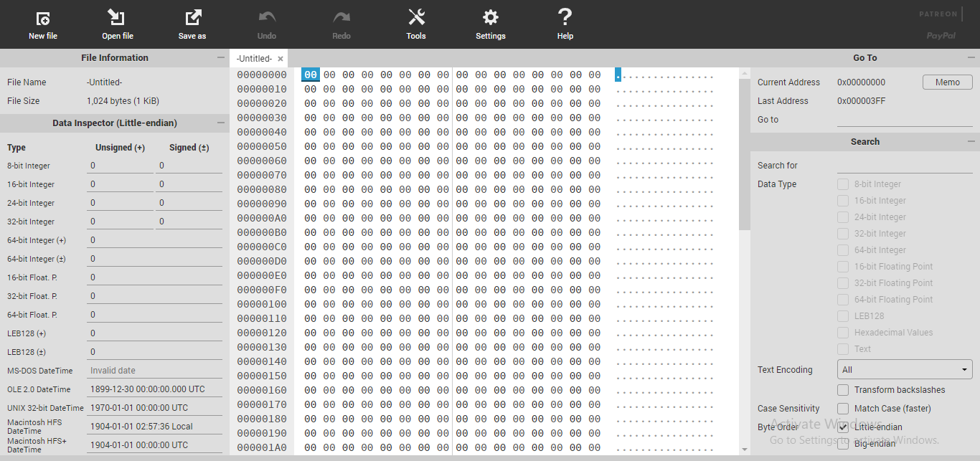Select the highlighted first byte 00
This screenshot has height=461, width=980.
coord(310,75)
